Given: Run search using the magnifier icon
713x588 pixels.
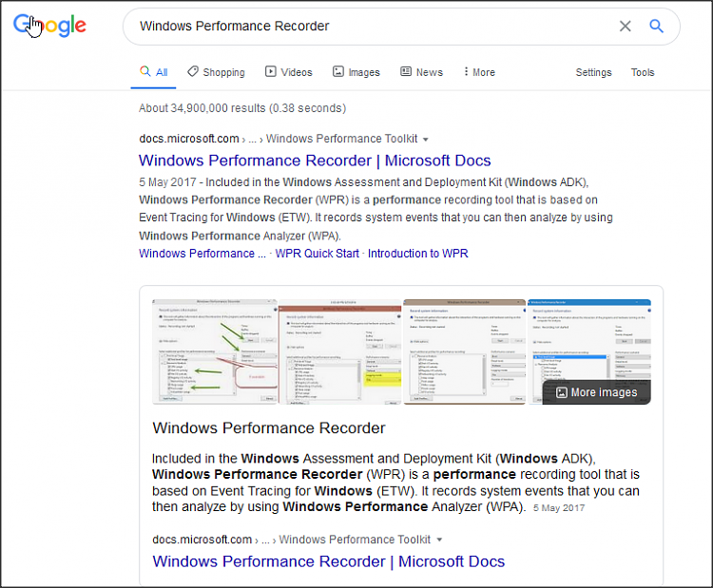Looking at the screenshot, I should pyautogui.click(x=656, y=26).
